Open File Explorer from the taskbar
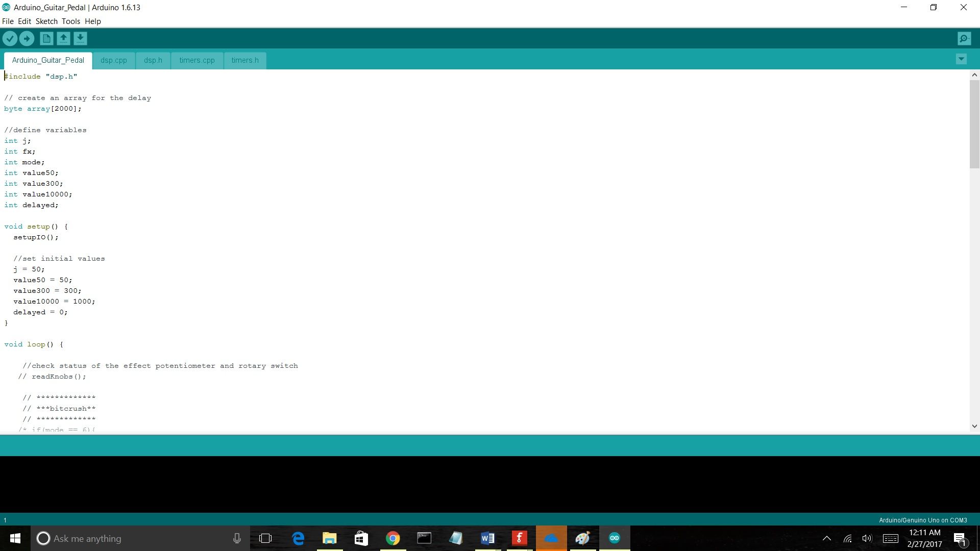 329,538
